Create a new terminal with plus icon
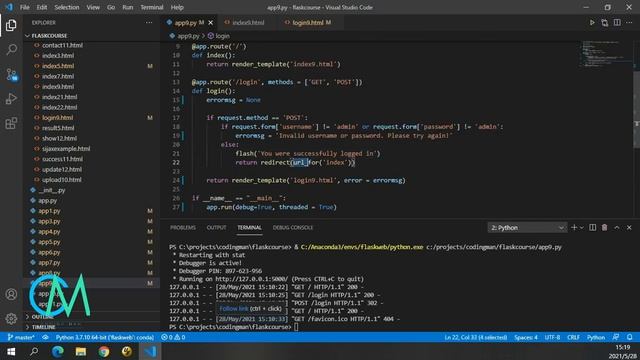This screenshot has width=640, height=360. coord(574,227)
